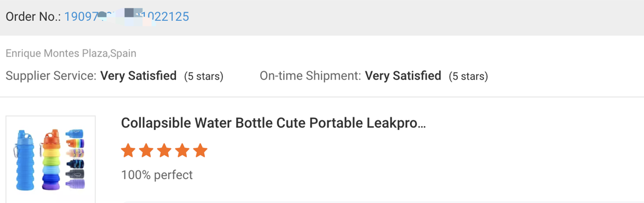Click the fourth orange rating star
This screenshot has width=644, height=203.
[182, 151]
